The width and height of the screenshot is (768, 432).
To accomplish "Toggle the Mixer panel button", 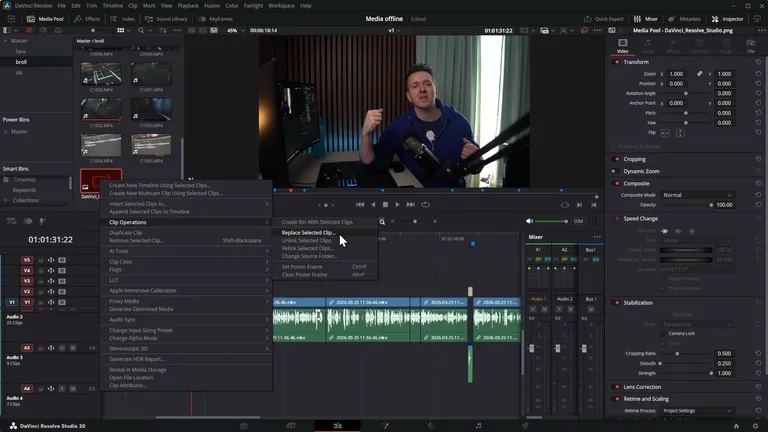I will click(646, 19).
